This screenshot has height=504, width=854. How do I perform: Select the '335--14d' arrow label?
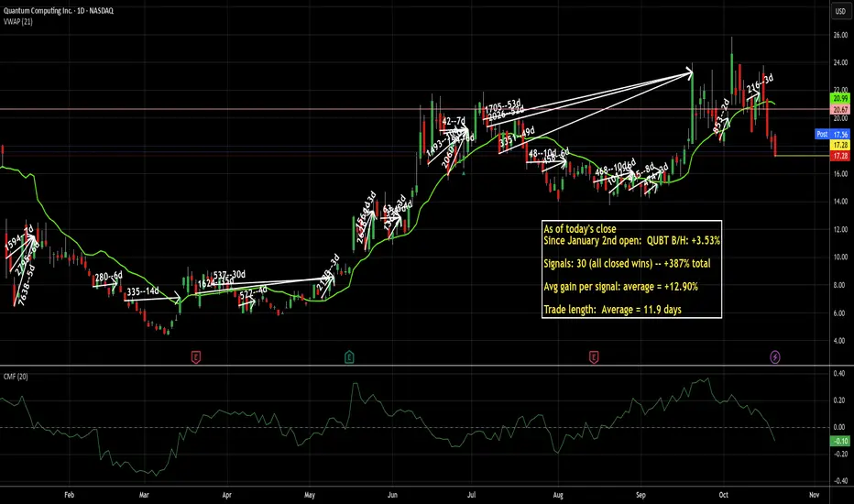click(x=143, y=291)
